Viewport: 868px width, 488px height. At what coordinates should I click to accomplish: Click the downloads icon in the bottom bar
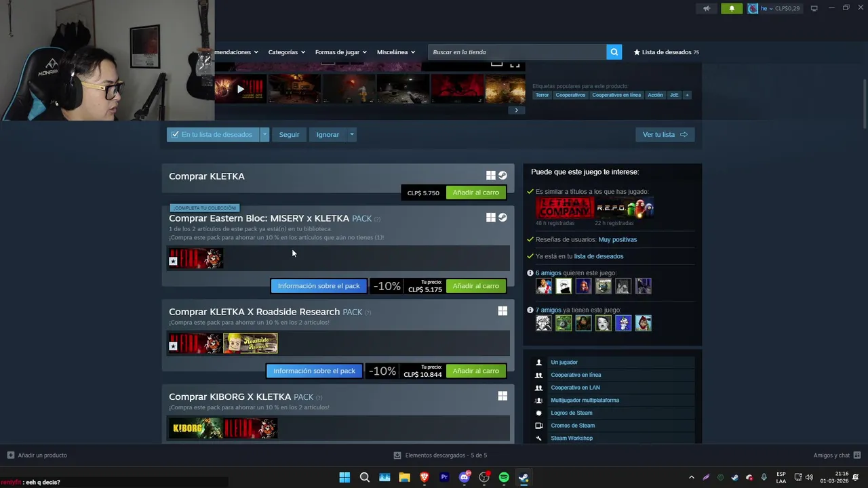(x=397, y=455)
